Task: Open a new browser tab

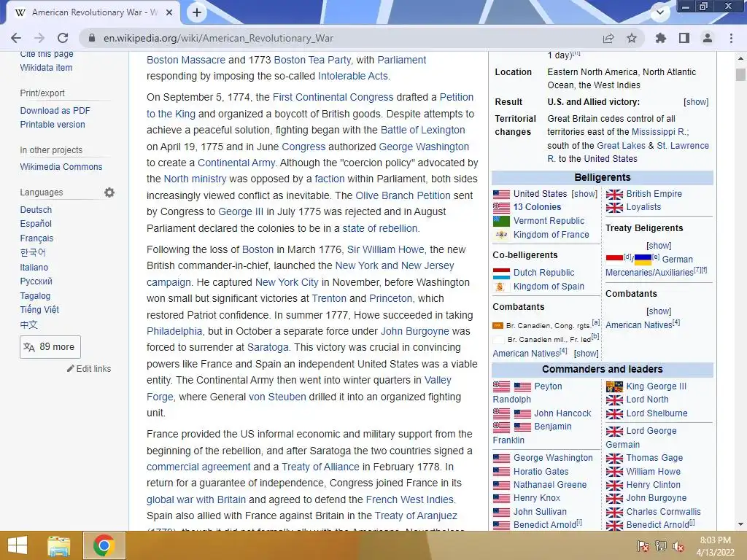Action: [x=197, y=12]
